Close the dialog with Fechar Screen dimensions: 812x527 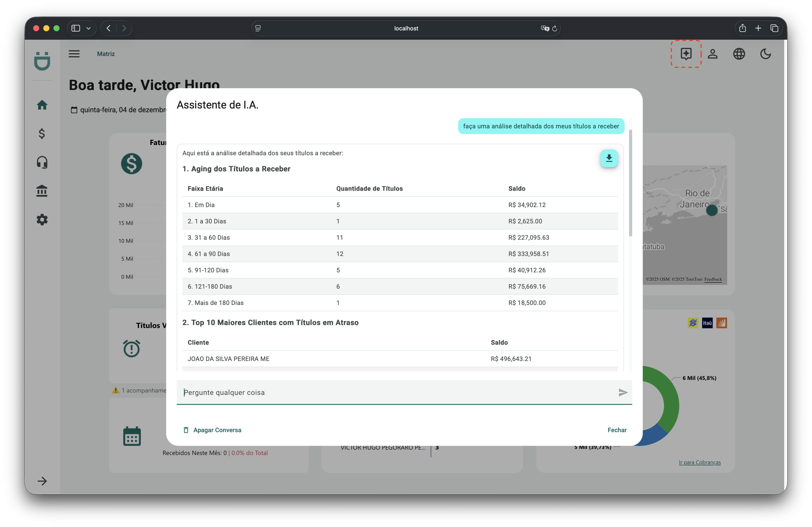(617, 430)
